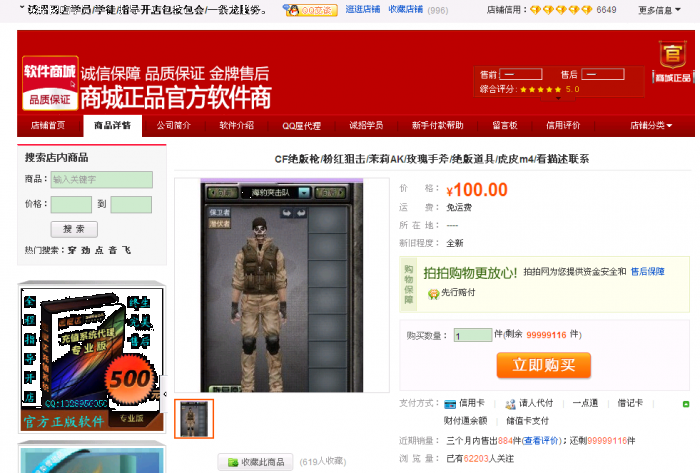Screen dimensions: 700x473
Task: Click the 搜索 button in shop search
Action: [x=74, y=229]
